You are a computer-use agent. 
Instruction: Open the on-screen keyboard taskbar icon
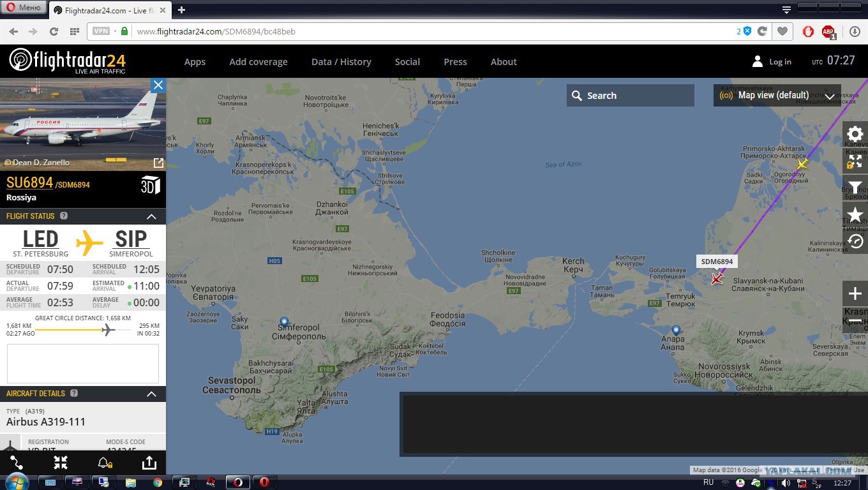50,482
